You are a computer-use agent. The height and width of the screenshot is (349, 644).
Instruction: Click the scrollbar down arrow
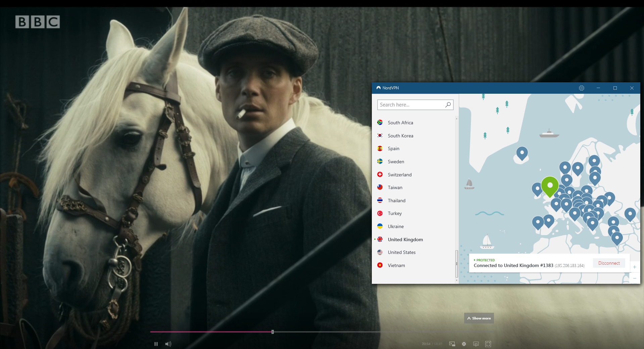coord(456,280)
